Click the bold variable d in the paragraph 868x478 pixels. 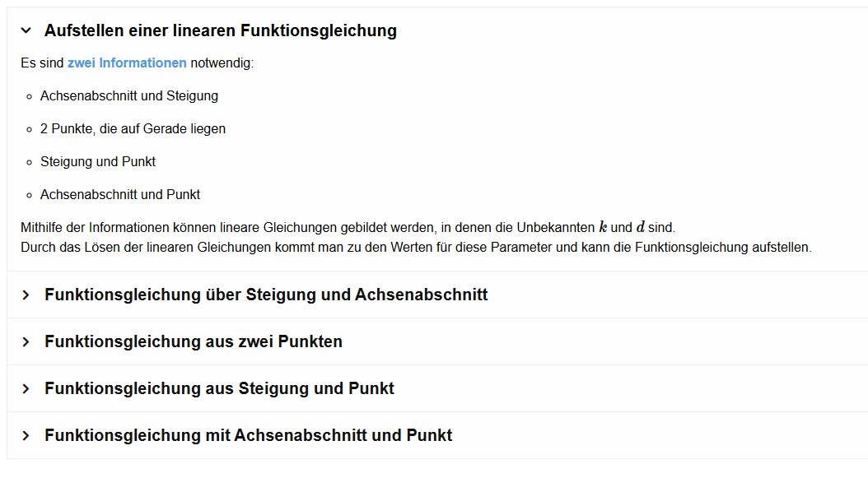[641, 227]
